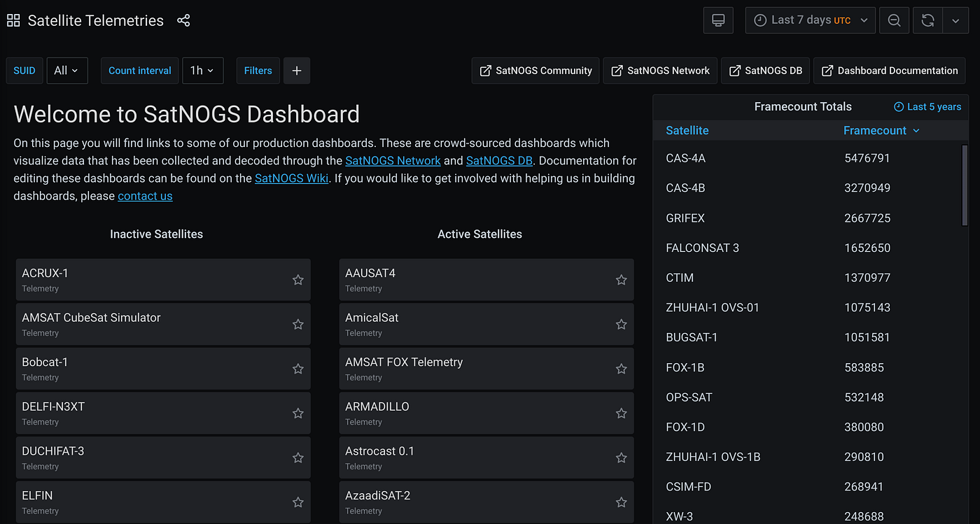Star the AmicalSat dashboard
The width and height of the screenshot is (980, 524).
[622, 325]
